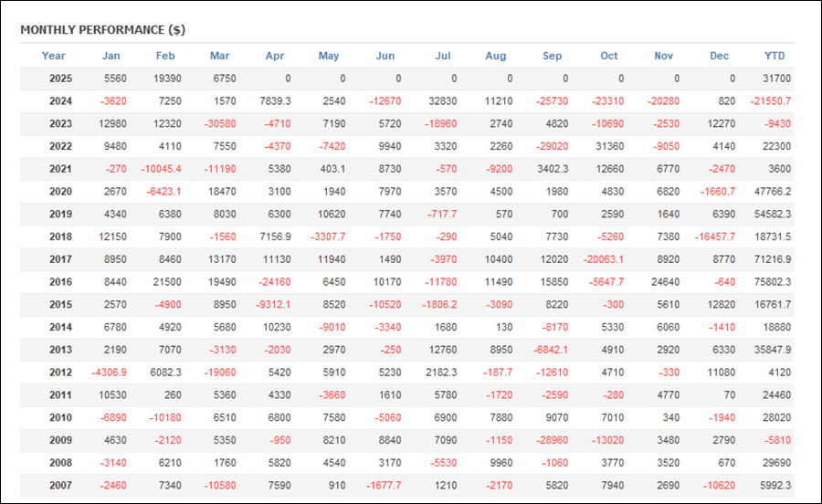Screen dimensions: 822x504
Task: Select the 2012 year row label
Action: (61, 372)
